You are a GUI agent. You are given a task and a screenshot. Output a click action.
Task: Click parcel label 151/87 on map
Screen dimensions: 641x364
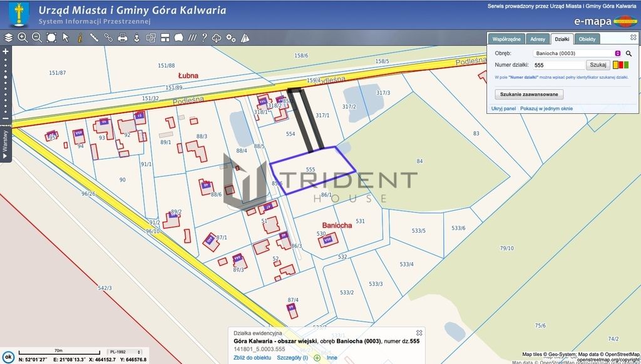(57, 73)
